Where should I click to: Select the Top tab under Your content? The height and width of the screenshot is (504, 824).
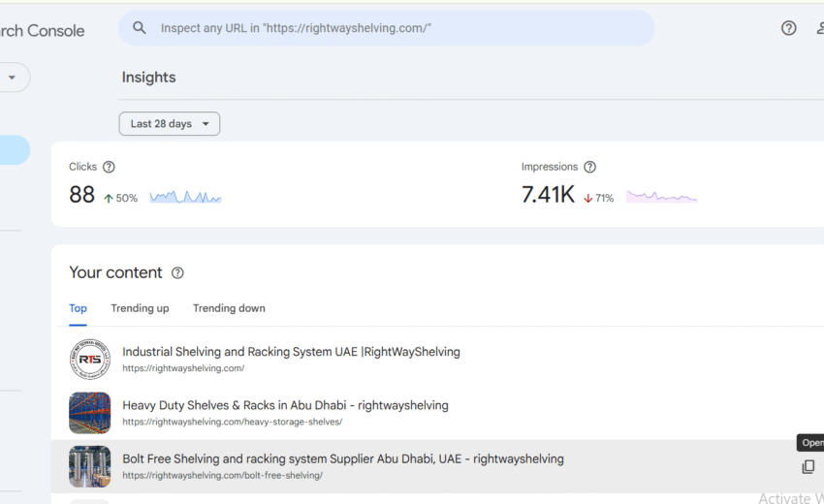(x=78, y=308)
